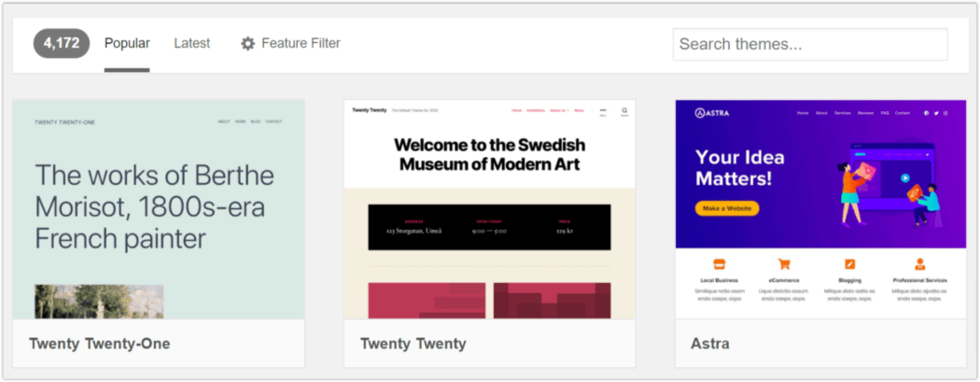
Task: Click the Local Business store icon
Action: tap(719, 264)
